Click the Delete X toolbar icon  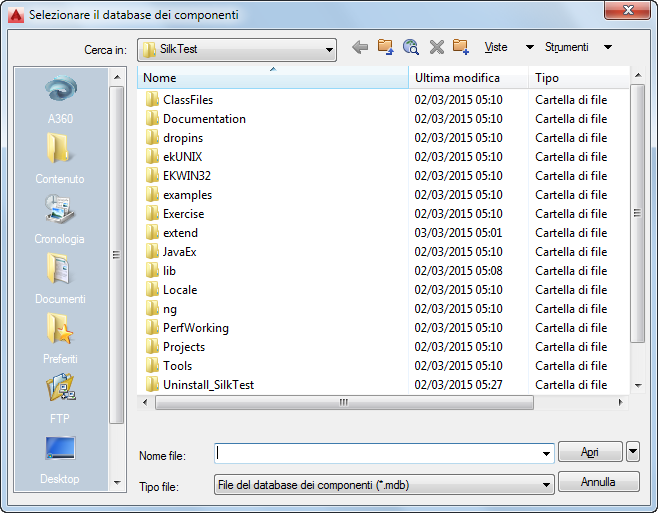pyautogui.click(x=436, y=47)
